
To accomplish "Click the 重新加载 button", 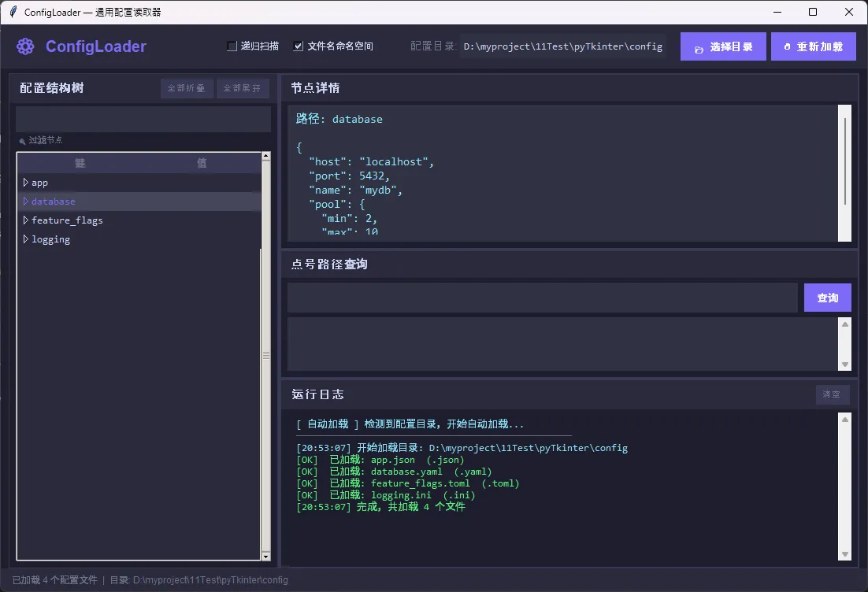I will pos(814,46).
